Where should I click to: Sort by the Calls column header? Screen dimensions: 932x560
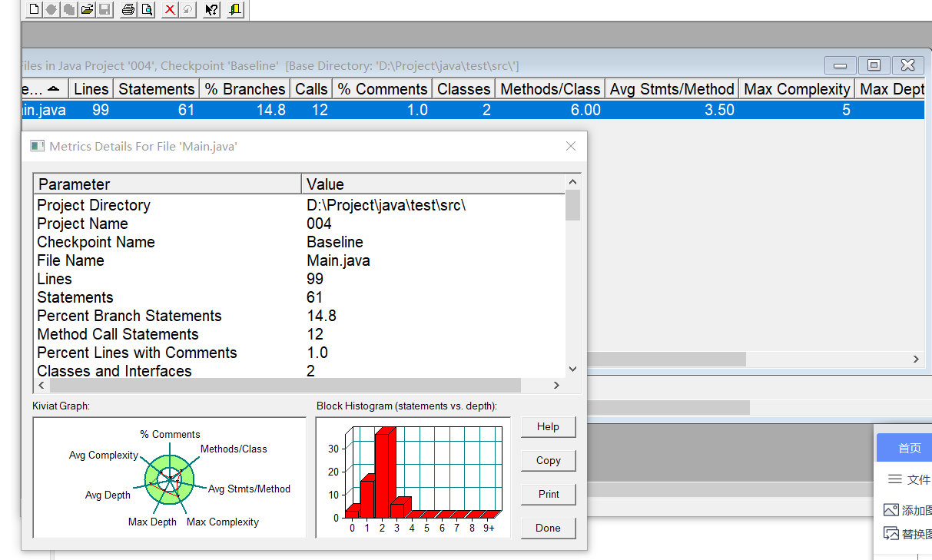tap(311, 89)
